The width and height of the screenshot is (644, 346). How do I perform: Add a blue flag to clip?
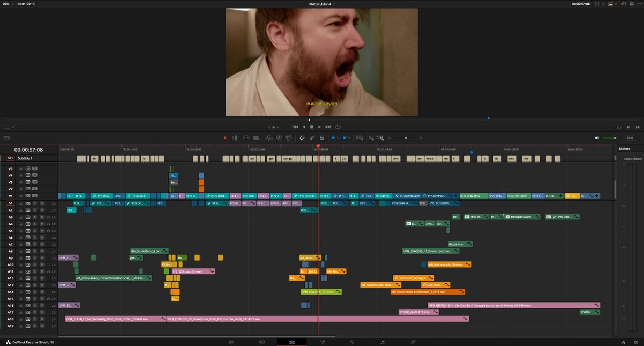coord(333,138)
